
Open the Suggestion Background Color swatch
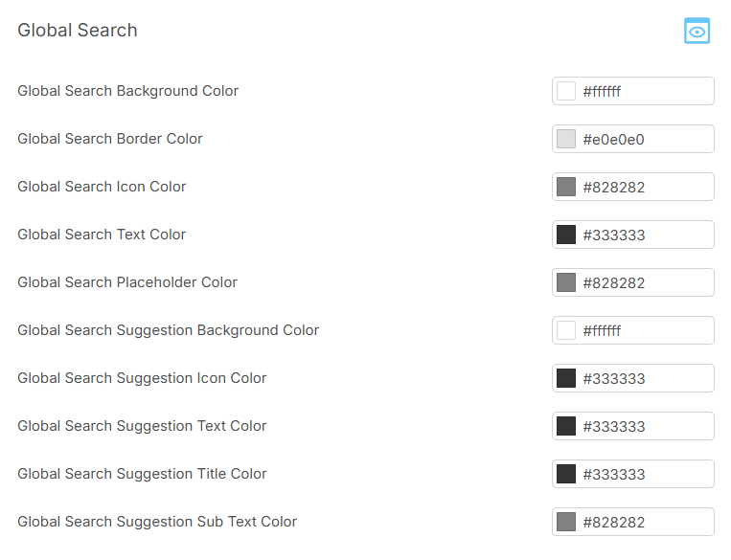coord(566,330)
